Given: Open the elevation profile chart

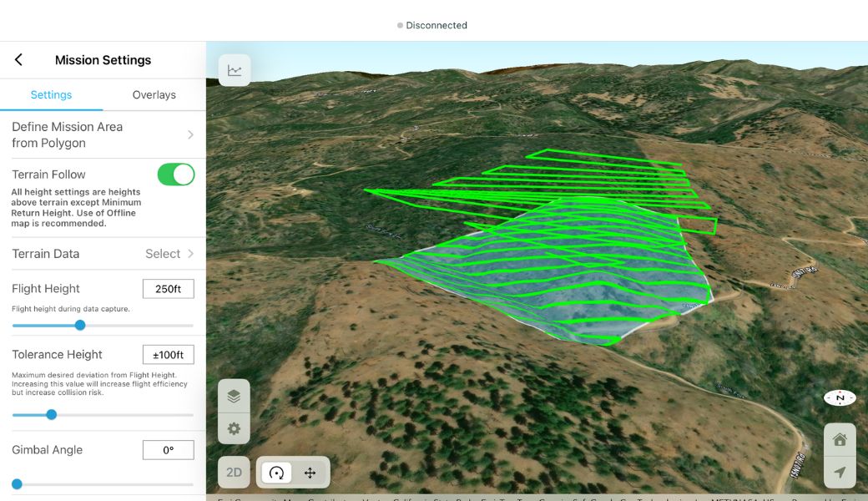Looking at the screenshot, I should tap(235, 70).
